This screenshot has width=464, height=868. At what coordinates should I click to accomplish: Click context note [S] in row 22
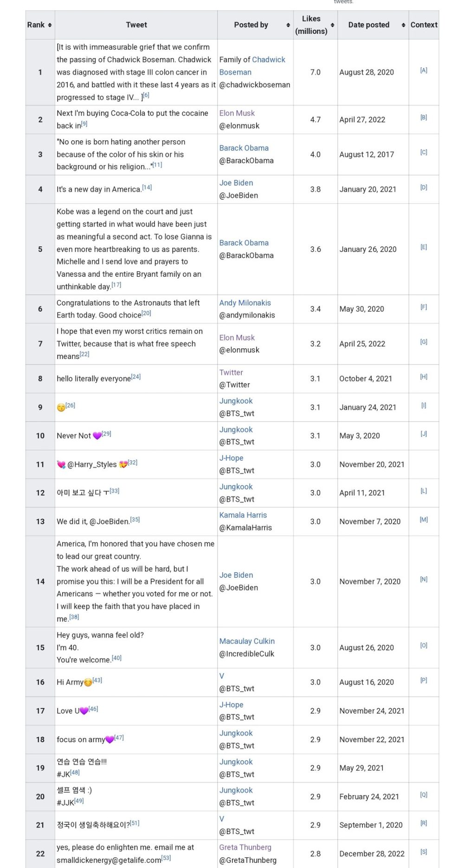coord(423,852)
